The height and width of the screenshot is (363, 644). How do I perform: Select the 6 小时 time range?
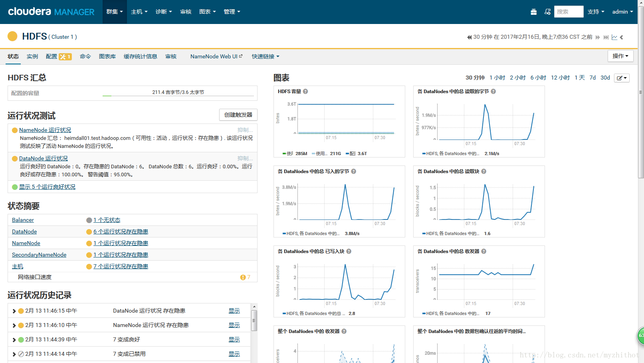(x=538, y=78)
